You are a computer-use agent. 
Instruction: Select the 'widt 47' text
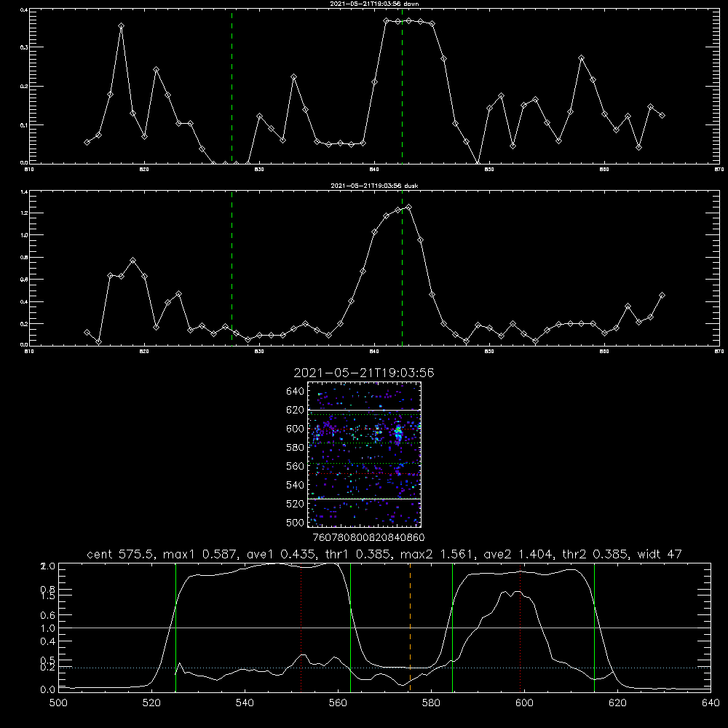tap(660, 554)
